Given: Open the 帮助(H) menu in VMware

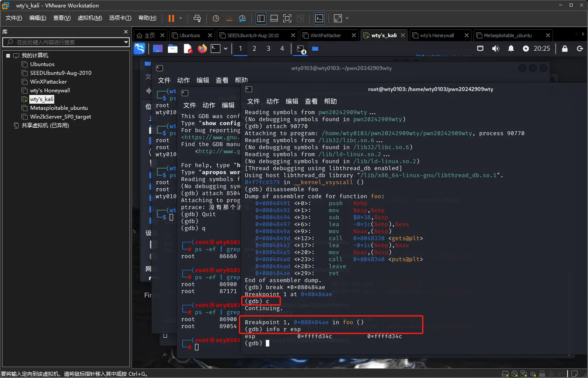Looking at the screenshot, I should [147, 18].
